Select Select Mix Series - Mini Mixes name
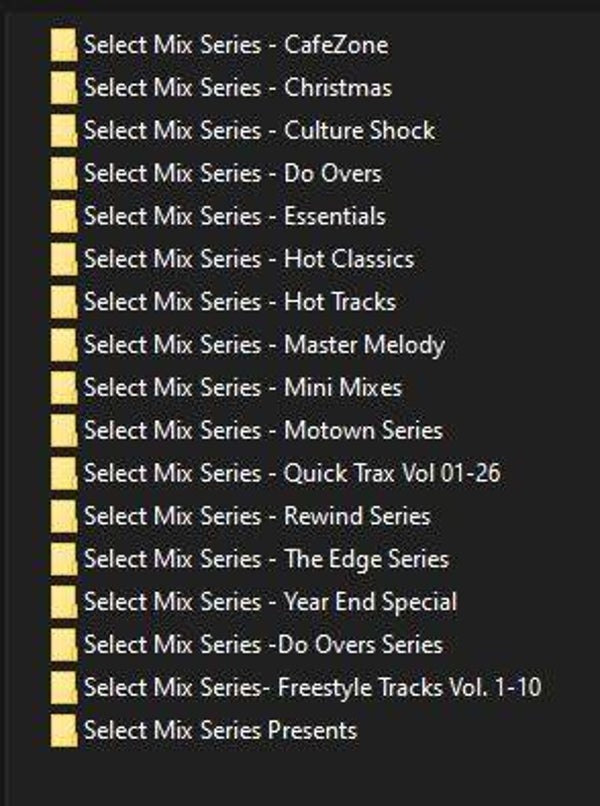 (243, 388)
